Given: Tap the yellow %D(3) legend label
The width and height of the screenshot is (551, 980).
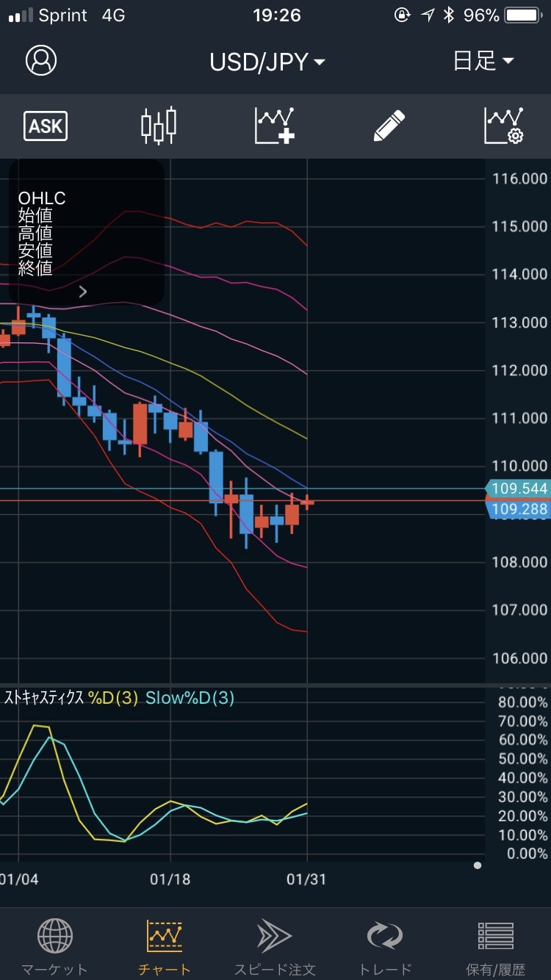Looking at the screenshot, I should pyautogui.click(x=113, y=698).
